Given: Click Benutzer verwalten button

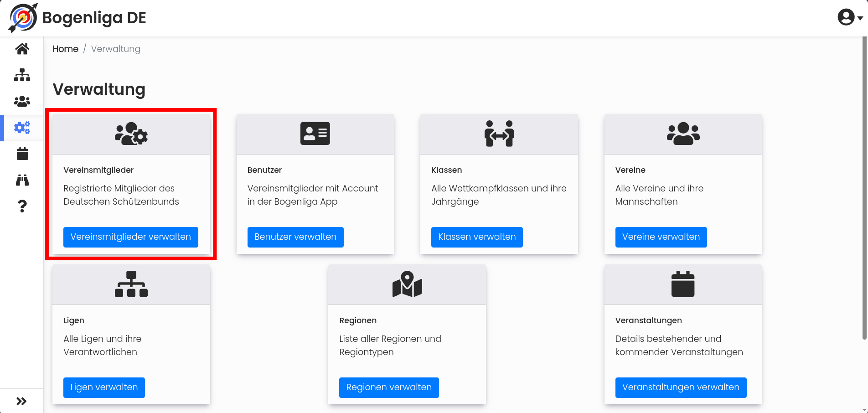Looking at the screenshot, I should pos(295,237).
